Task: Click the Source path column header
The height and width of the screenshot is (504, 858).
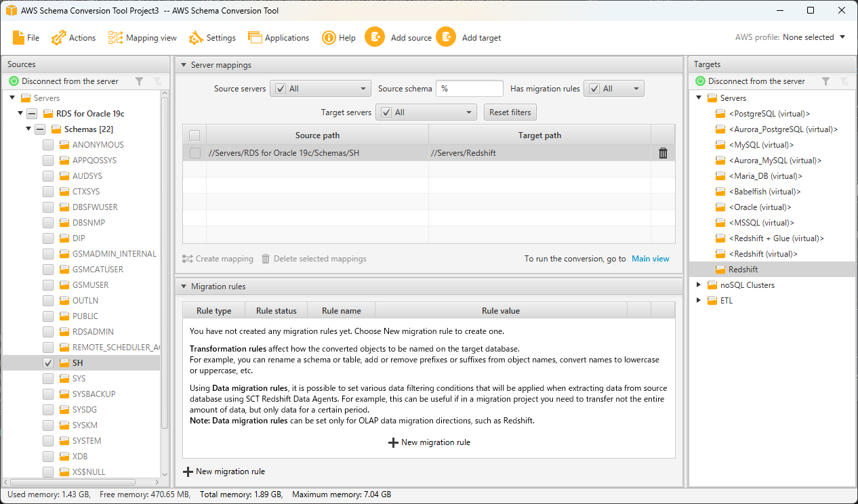Action: click(x=317, y=135)
